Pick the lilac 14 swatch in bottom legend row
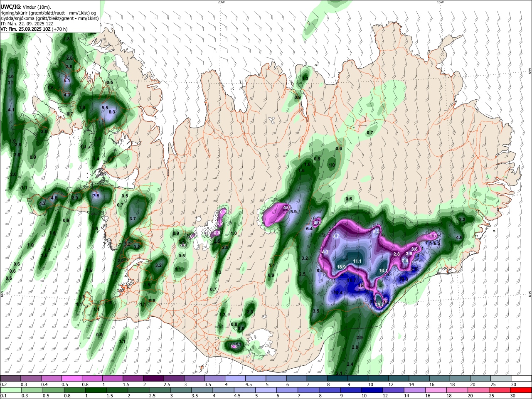 click(x=414, y=390)
